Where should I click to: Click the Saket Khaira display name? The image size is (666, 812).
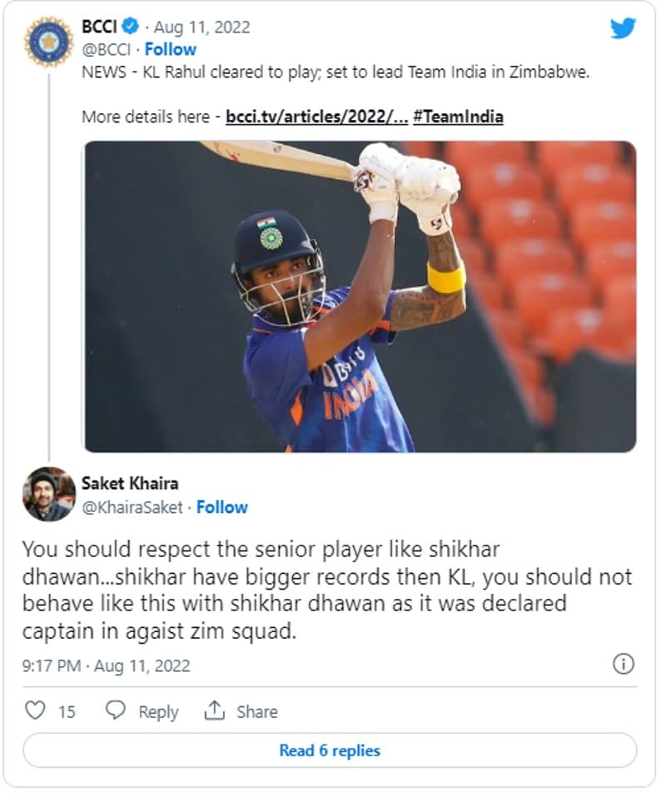pyautogui.click(x=130, y=483)
